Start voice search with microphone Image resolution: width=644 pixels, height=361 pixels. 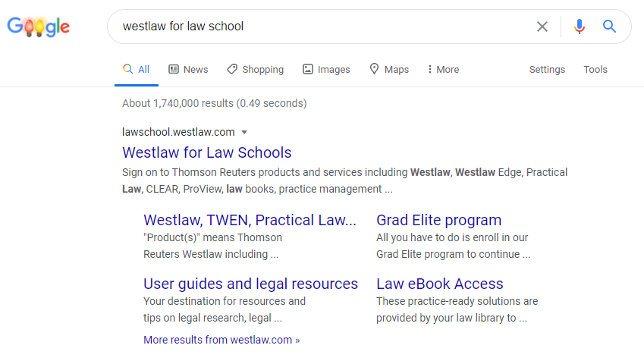(580, 27)
